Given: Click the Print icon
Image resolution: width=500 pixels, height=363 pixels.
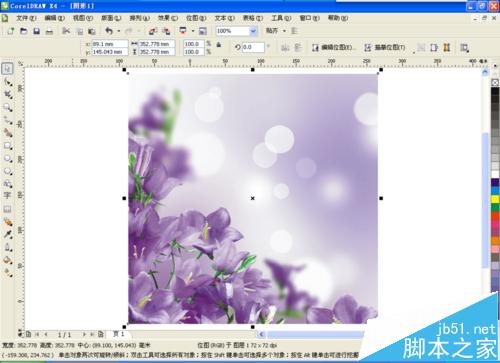Looking at the screenshot, I should tap(49, 31).
